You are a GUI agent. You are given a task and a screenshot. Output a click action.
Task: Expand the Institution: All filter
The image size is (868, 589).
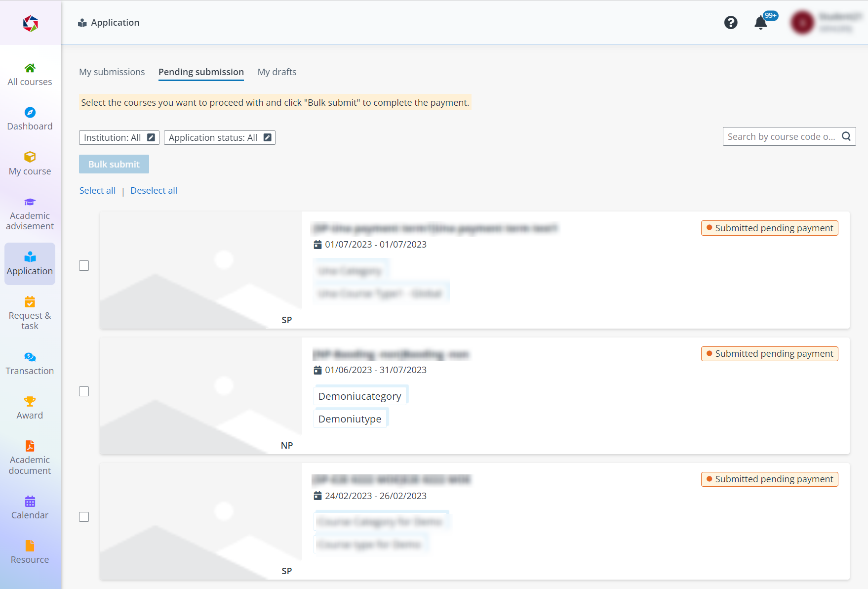[119, 138]
